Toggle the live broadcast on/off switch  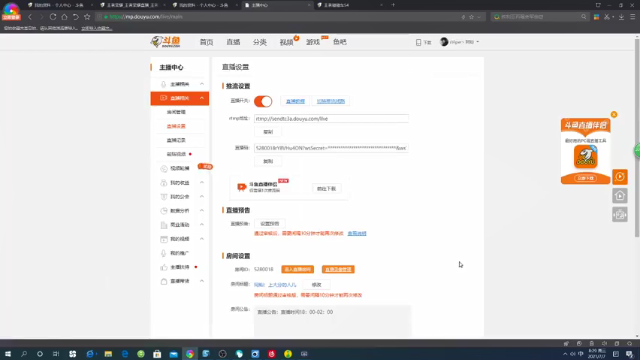click(x=263, y=101)
